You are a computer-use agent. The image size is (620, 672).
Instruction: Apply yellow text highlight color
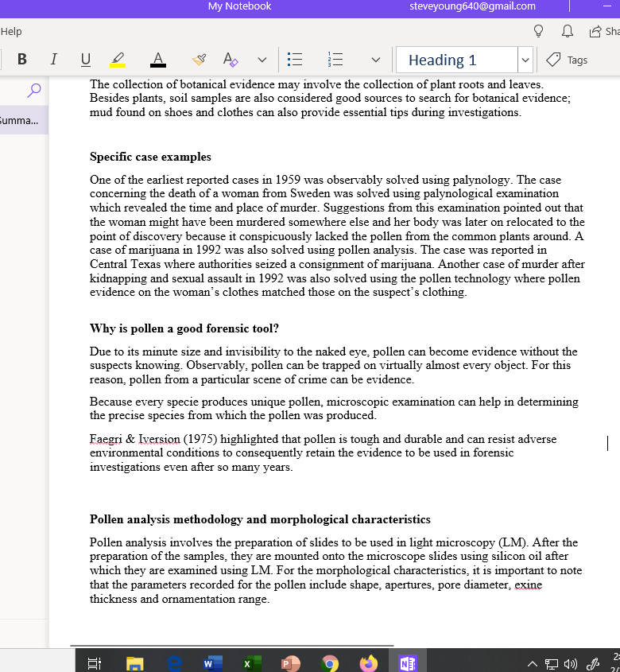(118, 60)
